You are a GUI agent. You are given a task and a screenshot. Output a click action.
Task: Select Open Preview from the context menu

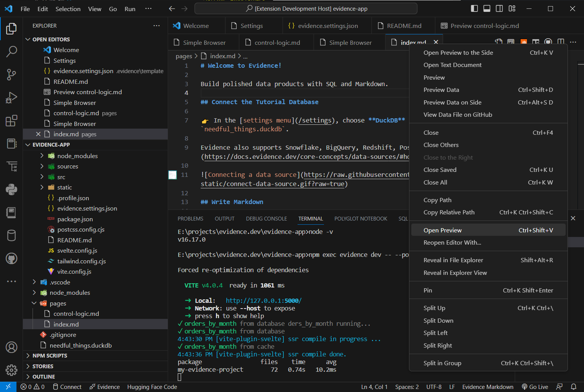pyautogui.click(x=442, y=230)
